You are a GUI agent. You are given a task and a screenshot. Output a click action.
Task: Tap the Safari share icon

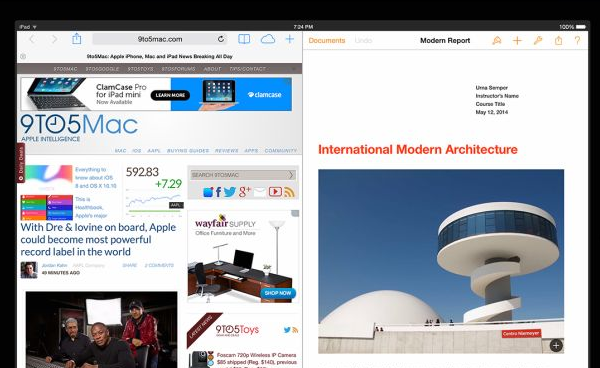tap(77, 39)
